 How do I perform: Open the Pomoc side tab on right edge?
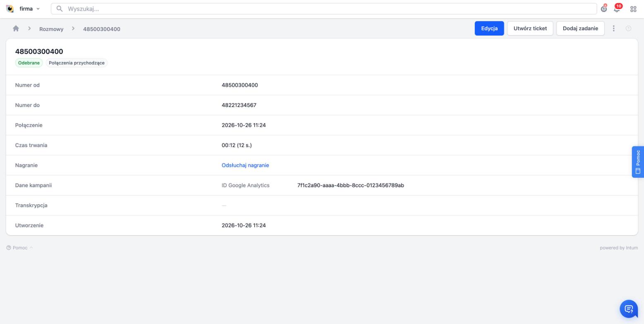(x=638, y=162)
